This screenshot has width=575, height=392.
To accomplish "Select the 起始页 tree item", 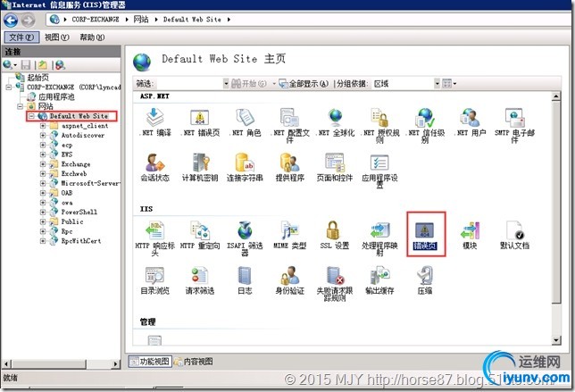I will (37, 78).
